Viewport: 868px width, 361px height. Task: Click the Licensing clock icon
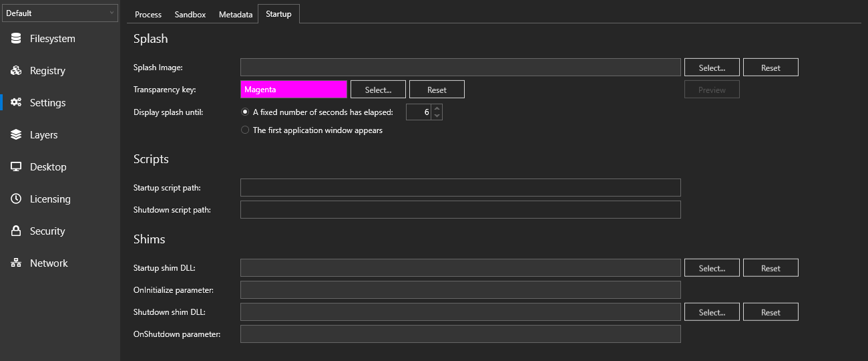[16, 199]
